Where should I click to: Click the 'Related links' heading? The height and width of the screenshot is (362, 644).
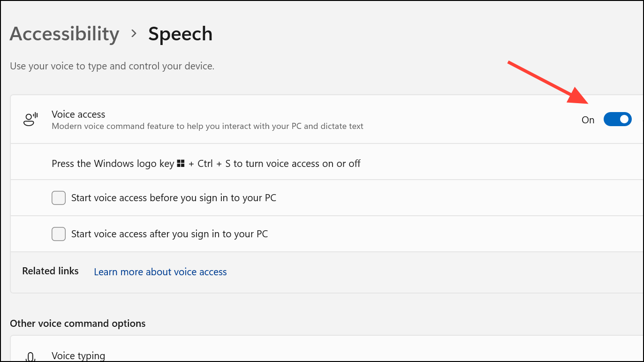coord(50,271)
